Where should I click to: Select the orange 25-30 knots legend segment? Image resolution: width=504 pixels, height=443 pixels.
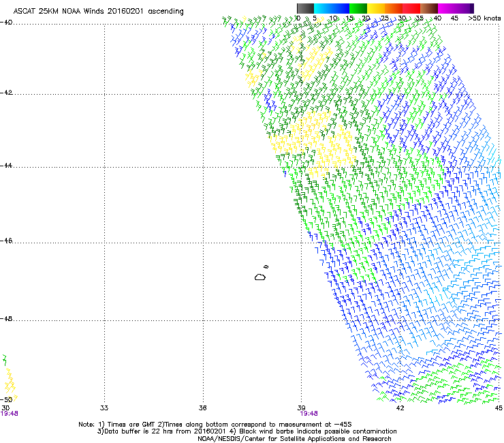click(x=394, y=8)
